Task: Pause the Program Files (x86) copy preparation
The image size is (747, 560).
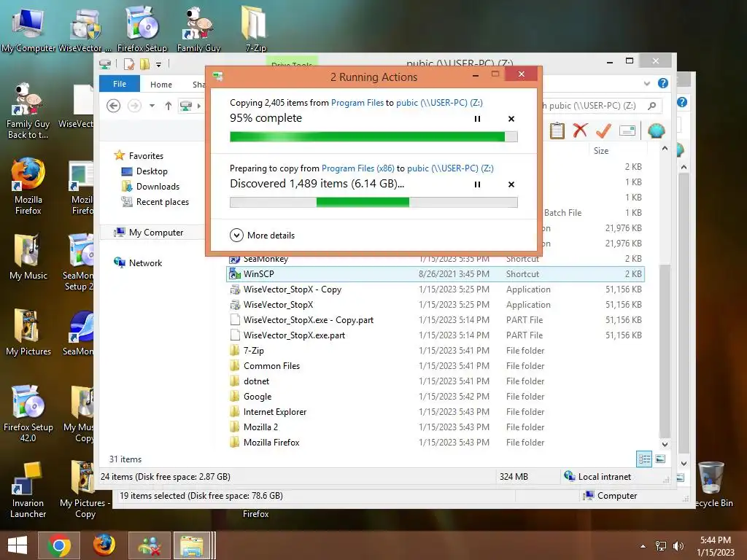Action: 477,184
